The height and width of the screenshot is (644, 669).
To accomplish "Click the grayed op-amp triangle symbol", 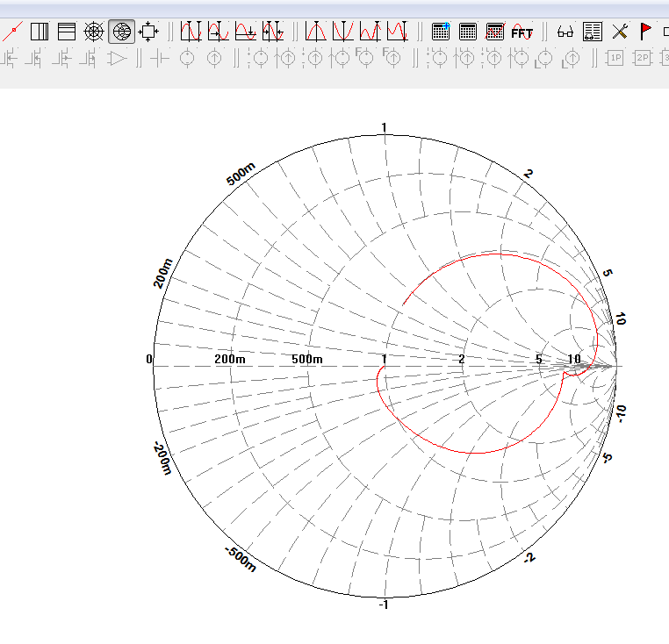I will pyautogui.click(x=117, y=59).
